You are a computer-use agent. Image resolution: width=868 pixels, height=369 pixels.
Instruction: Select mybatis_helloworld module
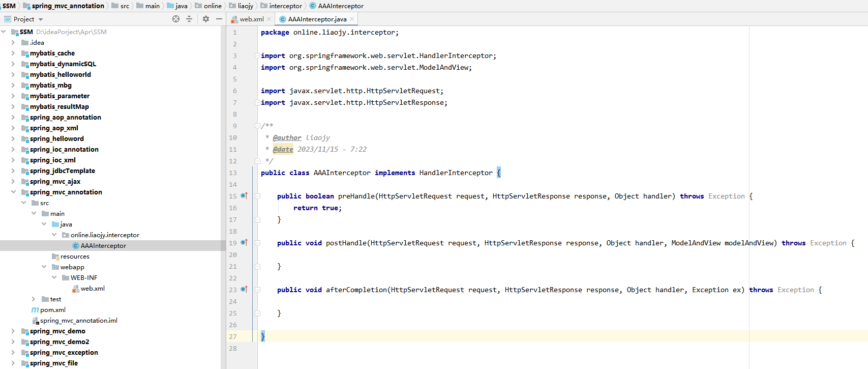(x=60, y=74)
